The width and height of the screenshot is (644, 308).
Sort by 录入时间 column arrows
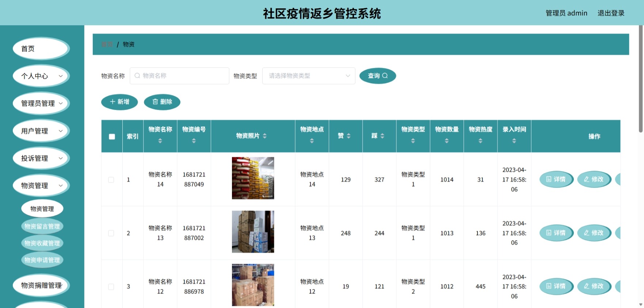(x=514, y=141)
